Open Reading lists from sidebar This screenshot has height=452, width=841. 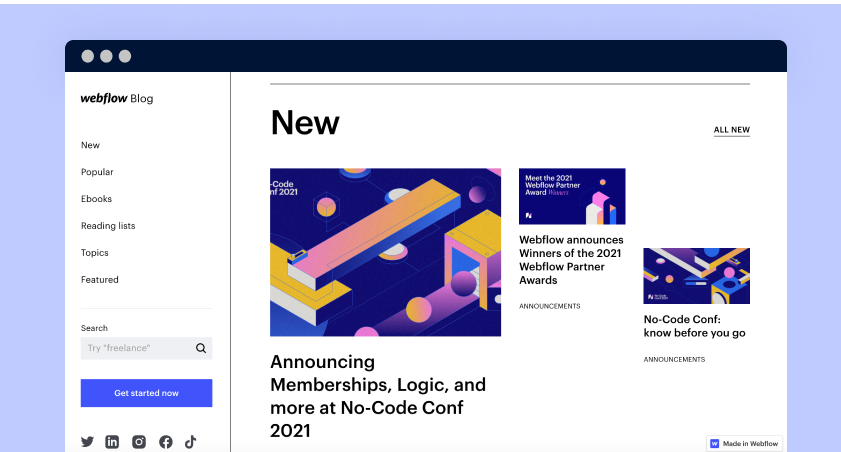coord(108,226)
